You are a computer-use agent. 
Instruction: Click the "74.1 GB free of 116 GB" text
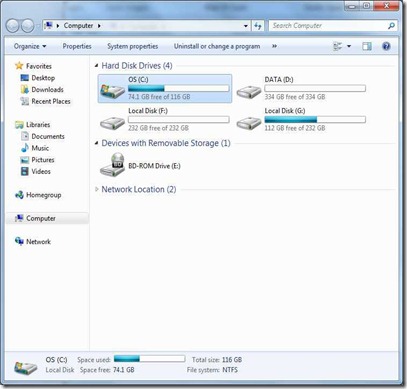(x=159, y=97)
